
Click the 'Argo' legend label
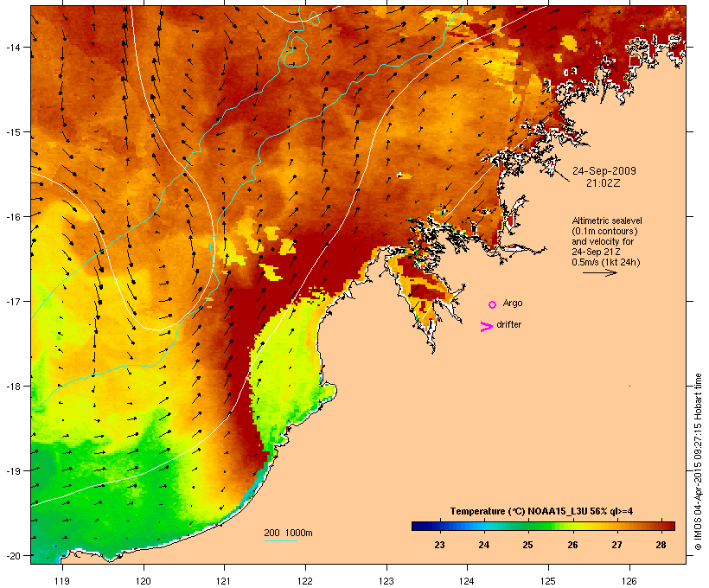point(513,303)
